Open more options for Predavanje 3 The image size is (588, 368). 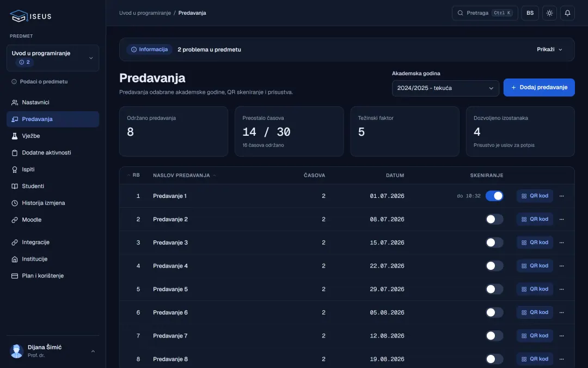(x=561, y=243)
